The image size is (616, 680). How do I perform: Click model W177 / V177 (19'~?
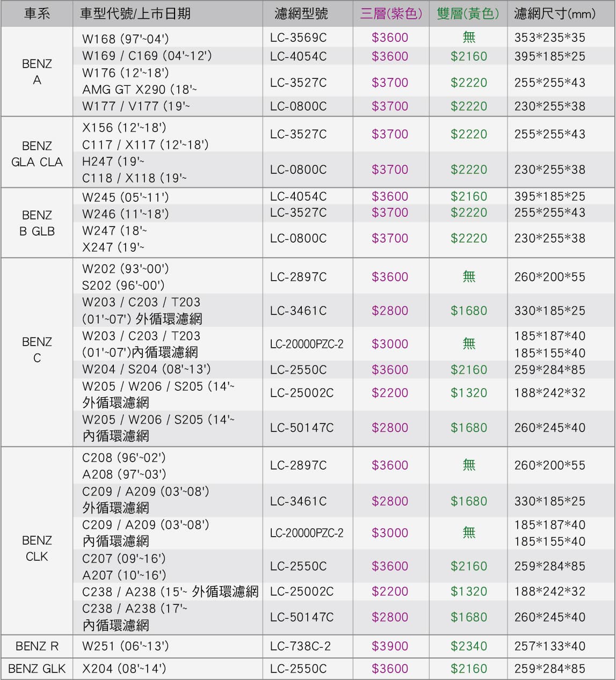pos(136,106)
